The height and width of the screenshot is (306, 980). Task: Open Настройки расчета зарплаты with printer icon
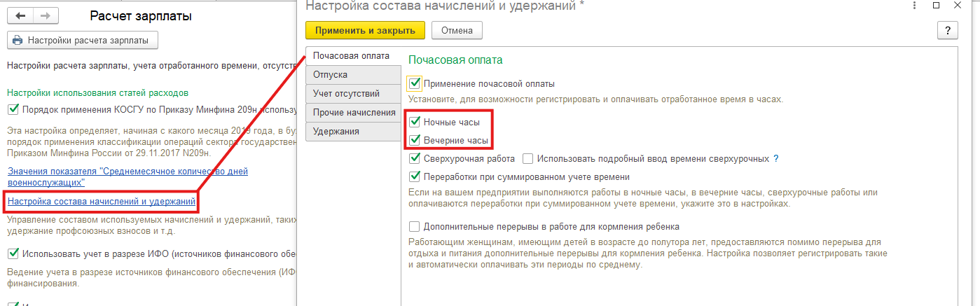83,41
